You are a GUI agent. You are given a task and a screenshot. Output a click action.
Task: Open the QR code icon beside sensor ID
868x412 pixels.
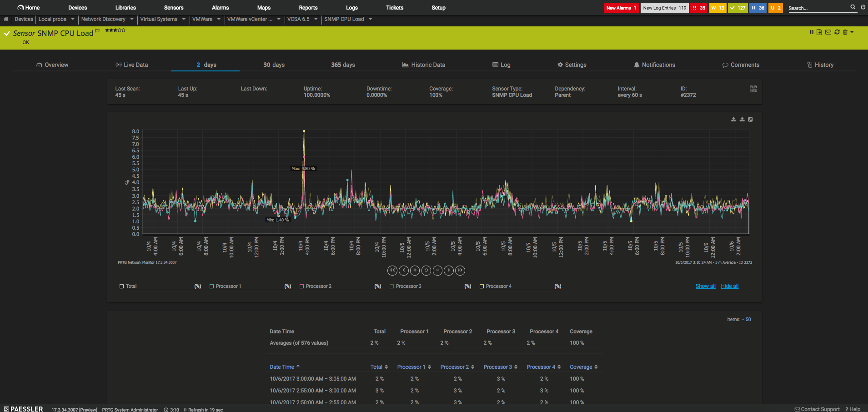pos(753,89)
